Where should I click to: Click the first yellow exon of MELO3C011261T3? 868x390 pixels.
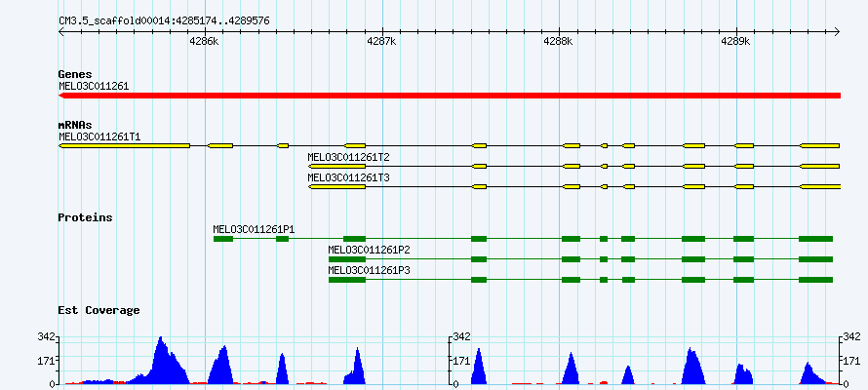[337, 186]
